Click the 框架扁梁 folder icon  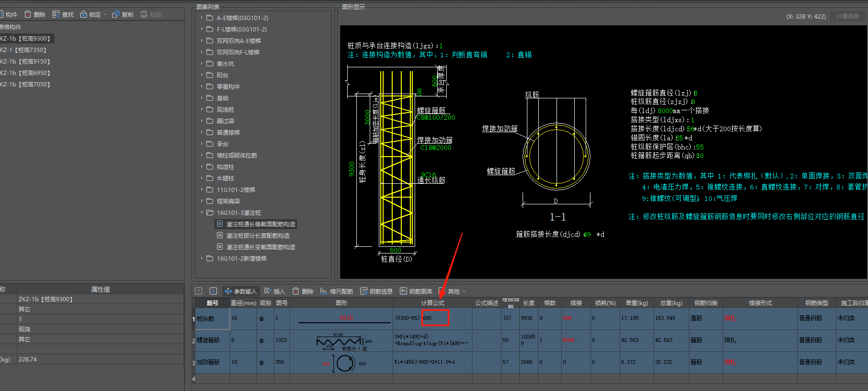[210, 201]
